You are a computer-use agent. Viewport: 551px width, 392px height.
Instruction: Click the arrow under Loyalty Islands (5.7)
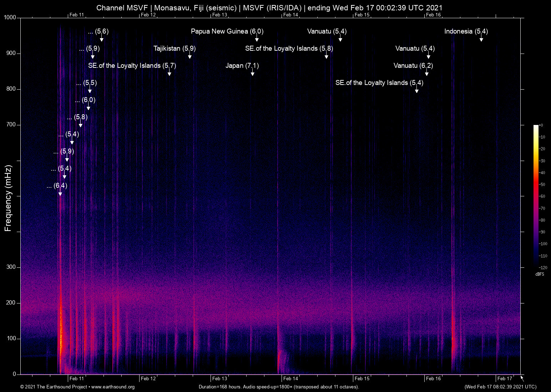pos(170,73)
